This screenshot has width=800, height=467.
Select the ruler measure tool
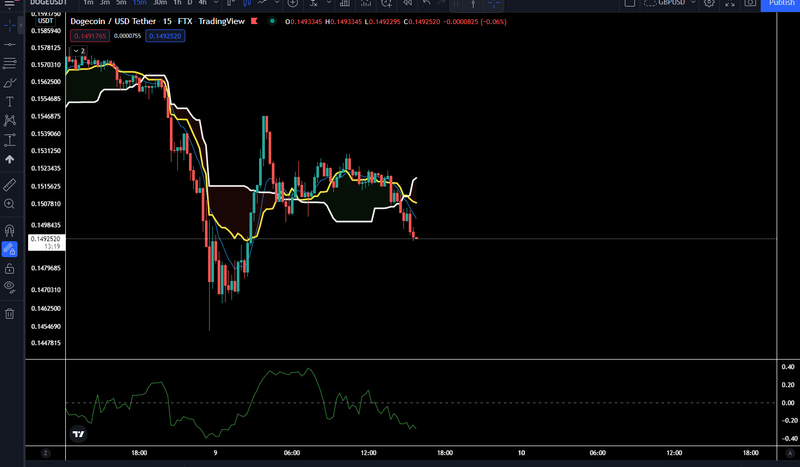click(9, 184)
